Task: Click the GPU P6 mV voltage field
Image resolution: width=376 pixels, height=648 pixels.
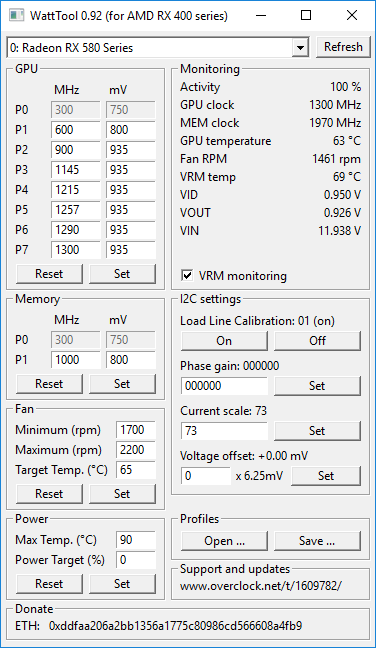Action: (131, 230)
